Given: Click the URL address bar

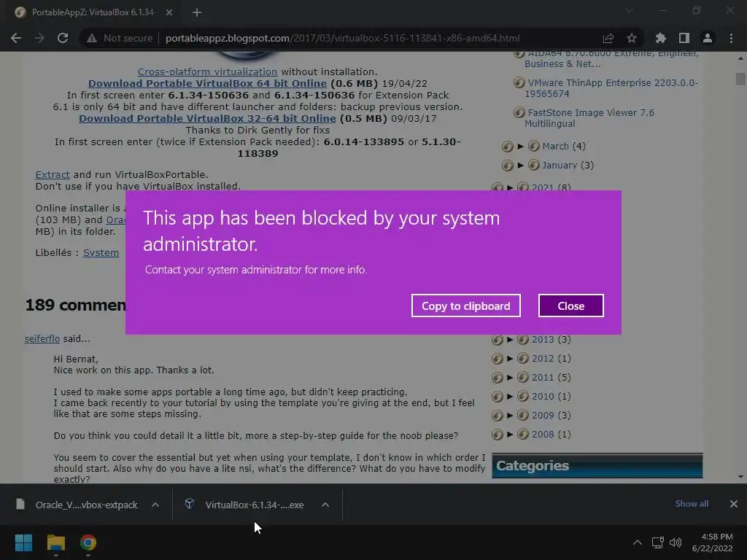Looking at the screenshot, I should pyautogui.click(x=342, y=38).
